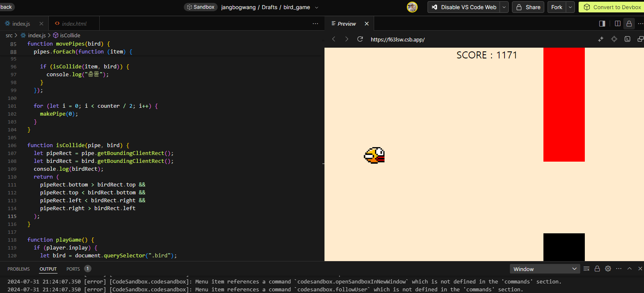Select the Preview tab
This screenshot has height=293, width=644.
point(346,24)
